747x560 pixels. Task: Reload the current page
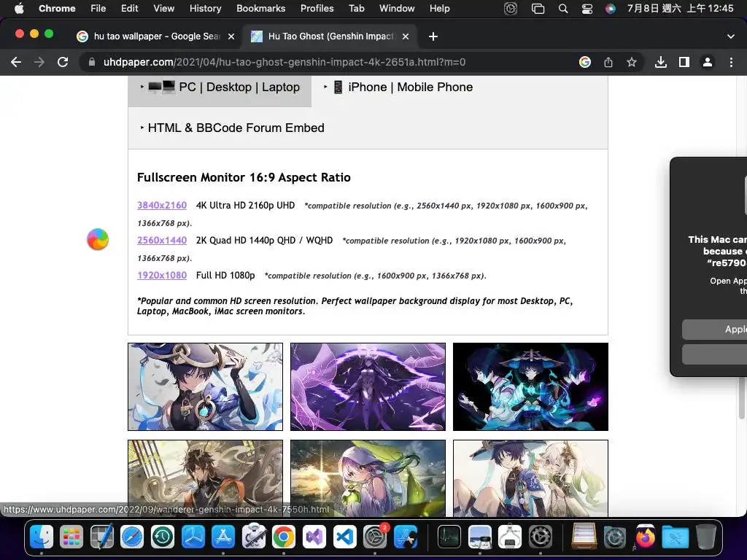[x=63, y=62]
